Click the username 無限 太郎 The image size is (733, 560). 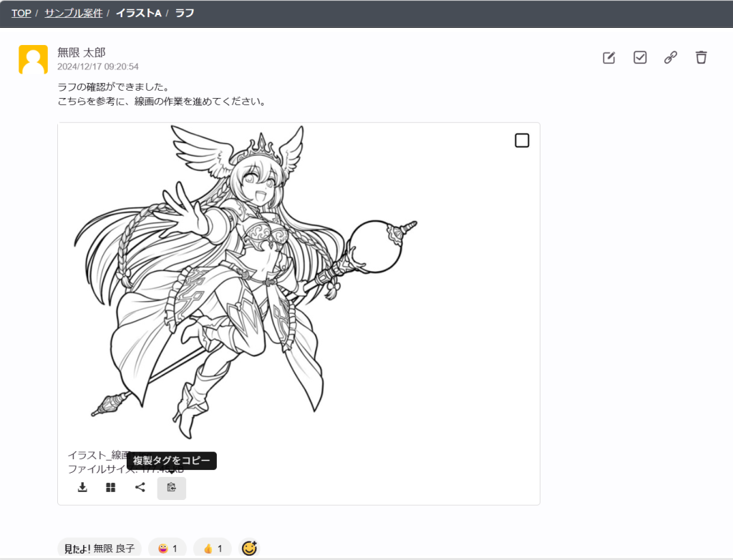pyautogui.click(x=82, y=52)
